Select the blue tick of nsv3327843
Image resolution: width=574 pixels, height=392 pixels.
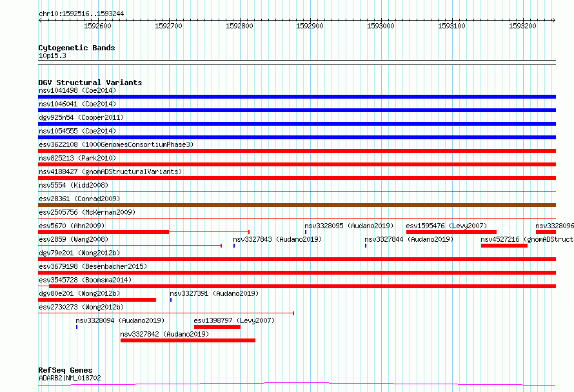[x=234, y=246]
